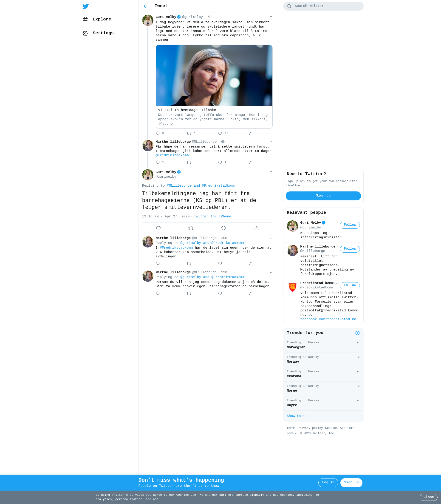Retweet Marthe's 19m tweet
This screenshot has height=504, width=441.
pos(189,293)
